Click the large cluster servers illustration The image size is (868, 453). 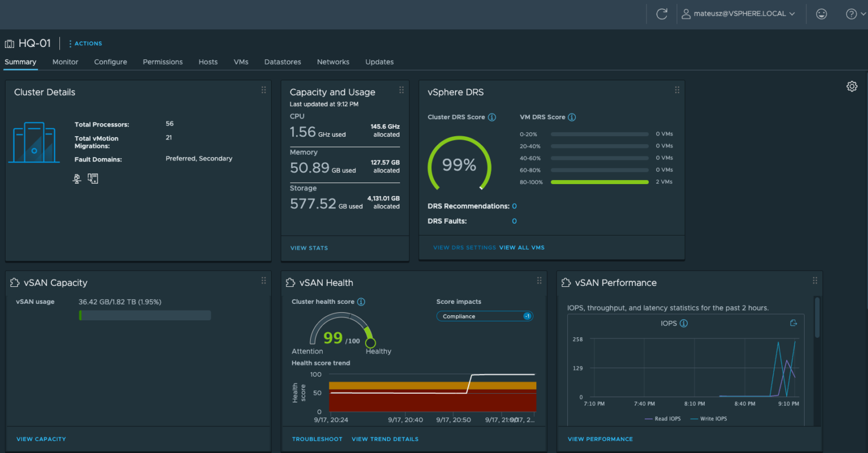34,142
